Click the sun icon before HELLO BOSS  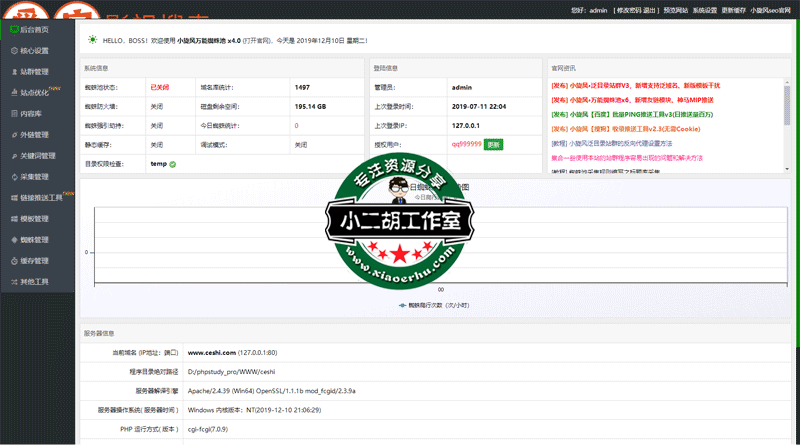tap(93, 40)
